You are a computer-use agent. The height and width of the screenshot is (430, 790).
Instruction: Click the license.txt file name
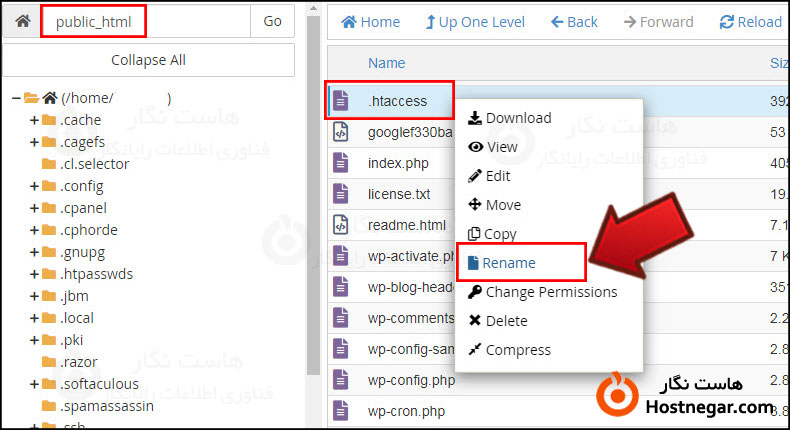(399, 194)
